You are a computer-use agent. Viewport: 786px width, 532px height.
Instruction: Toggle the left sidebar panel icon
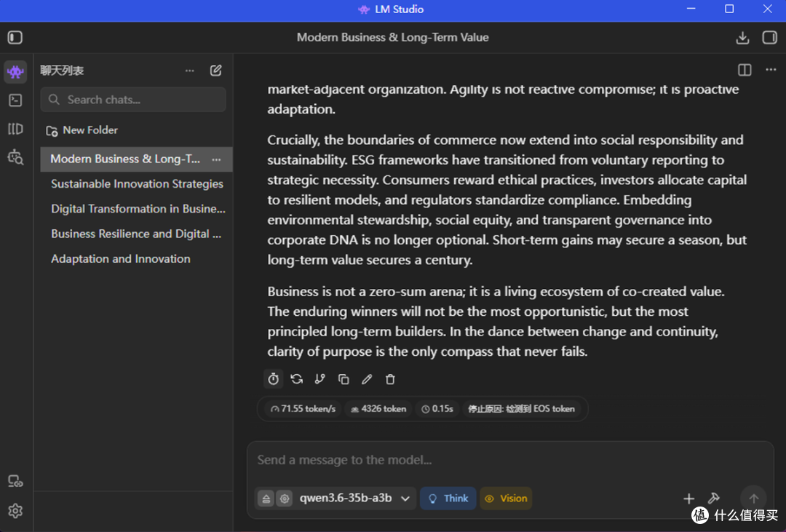15,38
